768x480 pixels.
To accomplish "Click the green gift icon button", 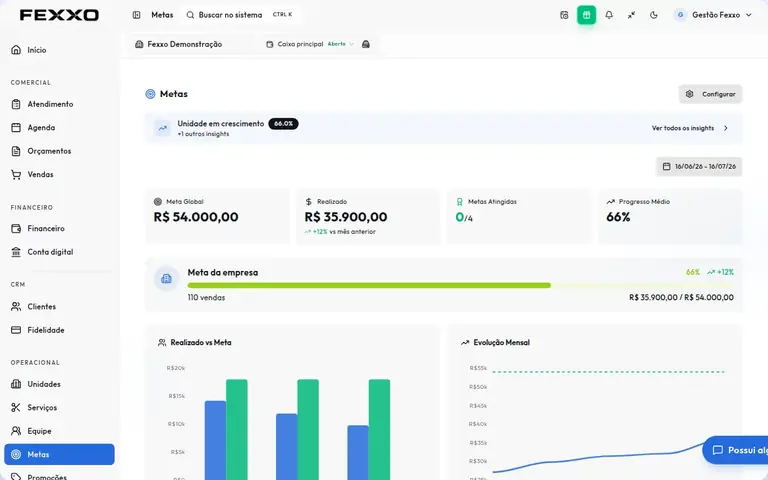I will 586,15.
